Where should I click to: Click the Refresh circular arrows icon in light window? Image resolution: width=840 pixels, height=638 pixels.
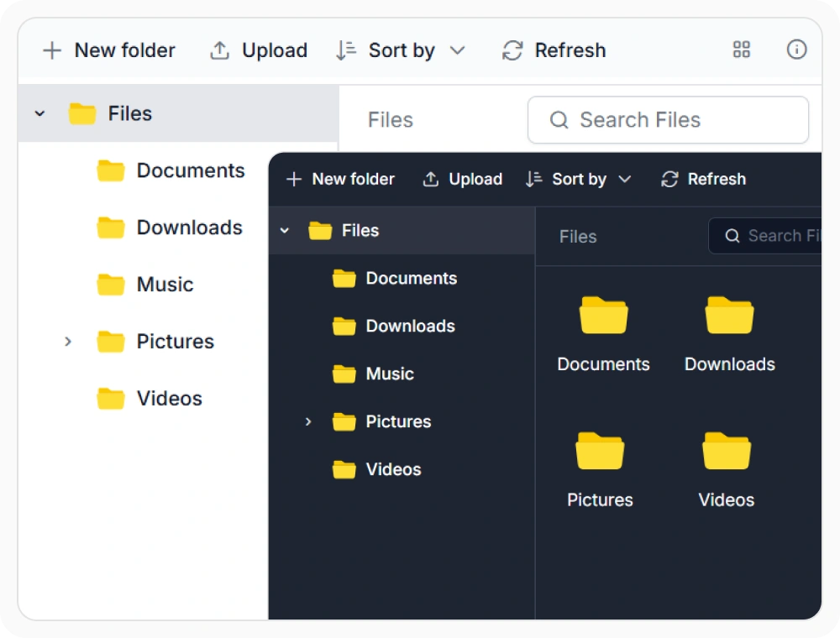(x=512, y=50)
